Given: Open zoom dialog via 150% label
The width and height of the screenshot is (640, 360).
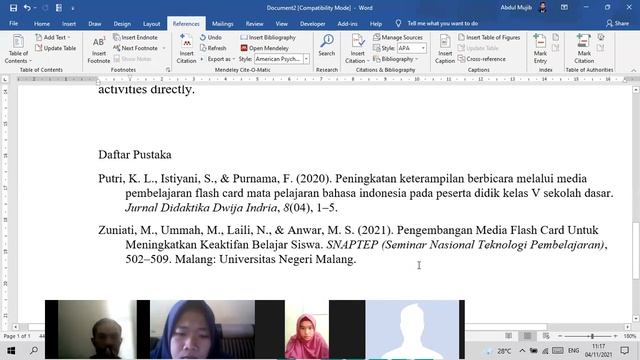Looking at the screenshot, I should pyautogui.click(x=630, y=336).
